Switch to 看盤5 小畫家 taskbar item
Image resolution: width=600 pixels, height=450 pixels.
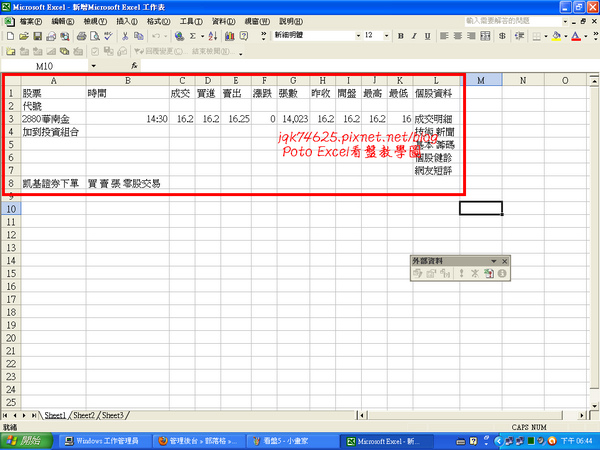[x=292, y=441]
